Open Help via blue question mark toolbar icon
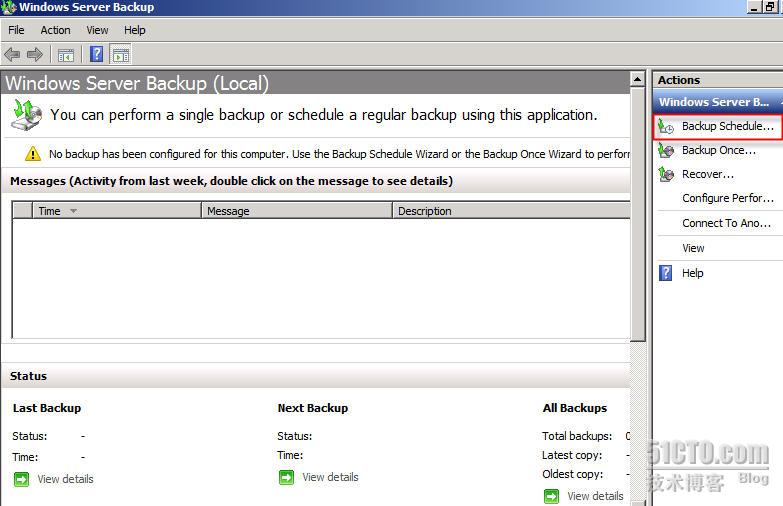Screen dimensions: 783x506 [x=96, y=54]
